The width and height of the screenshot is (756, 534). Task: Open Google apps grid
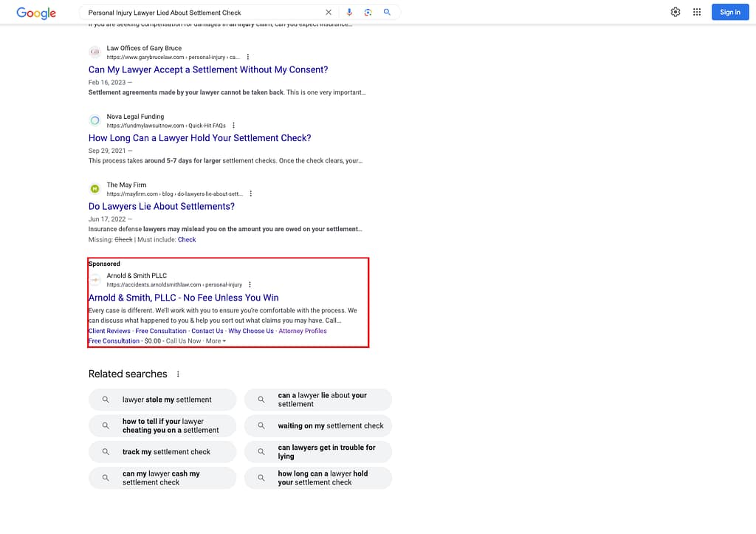tap(697, 12)
